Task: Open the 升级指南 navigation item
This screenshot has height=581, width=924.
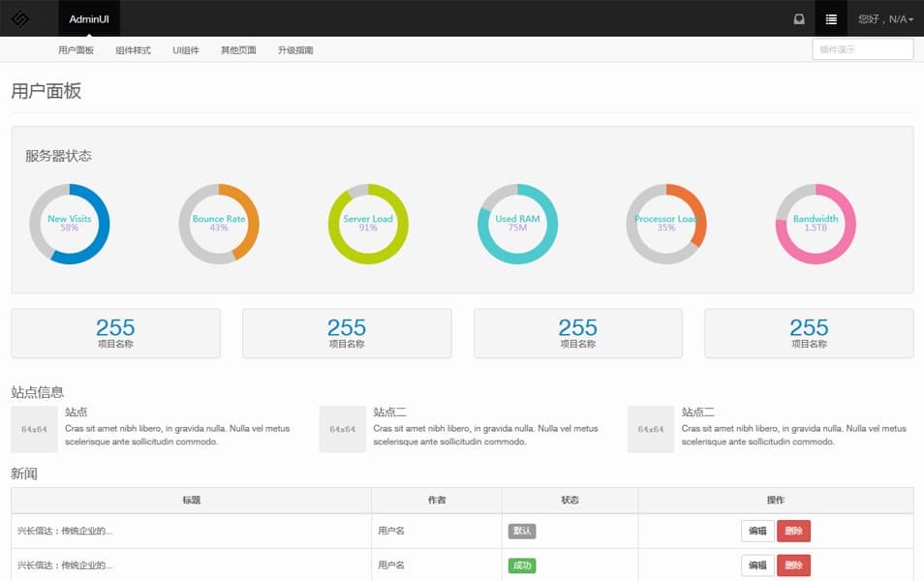Action: 291,49
